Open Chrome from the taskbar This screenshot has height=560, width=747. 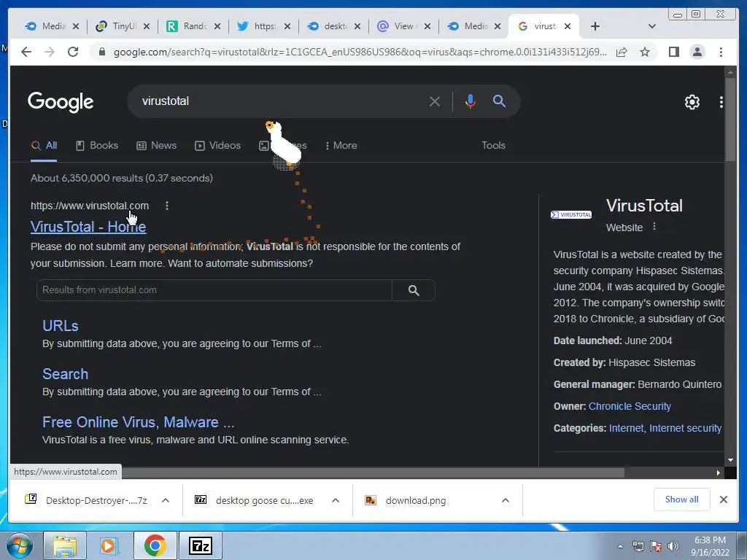[155, 545]
